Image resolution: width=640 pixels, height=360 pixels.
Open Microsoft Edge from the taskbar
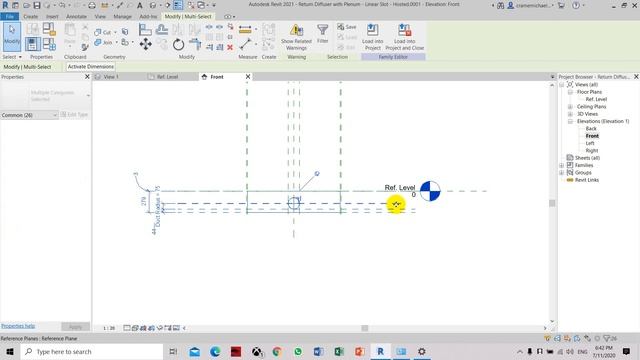[215, 351]
